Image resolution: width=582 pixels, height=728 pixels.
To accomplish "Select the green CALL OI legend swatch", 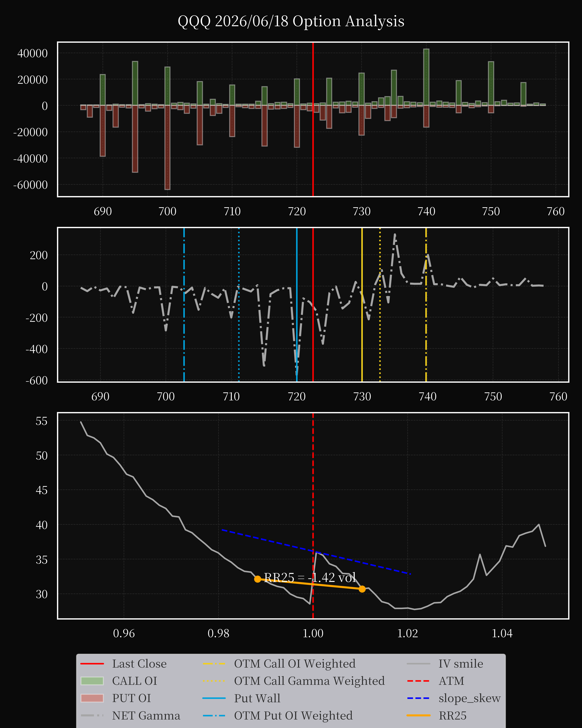I will pyautogui.click(x=92, y=681).
